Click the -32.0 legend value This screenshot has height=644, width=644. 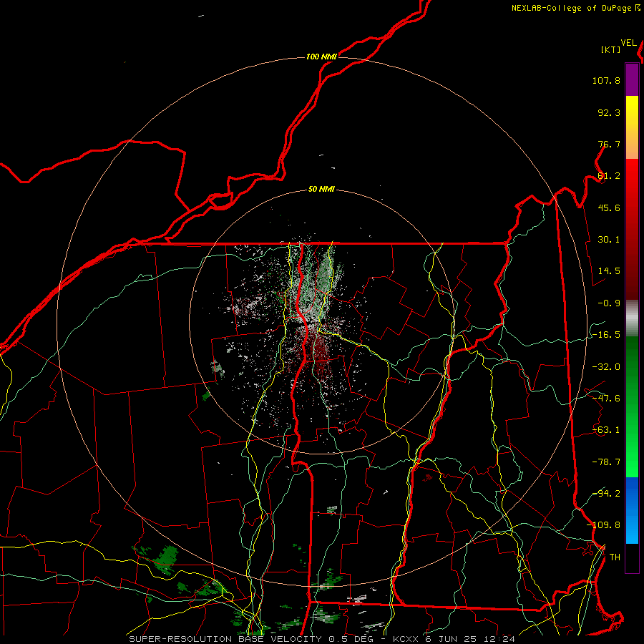(x=606, y=366)
